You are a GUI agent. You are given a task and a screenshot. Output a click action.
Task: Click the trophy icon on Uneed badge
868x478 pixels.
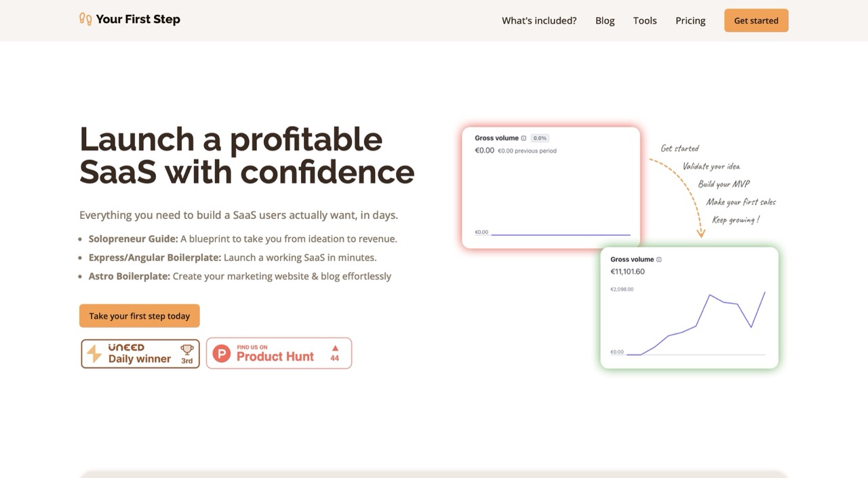(x=186, y=350)
